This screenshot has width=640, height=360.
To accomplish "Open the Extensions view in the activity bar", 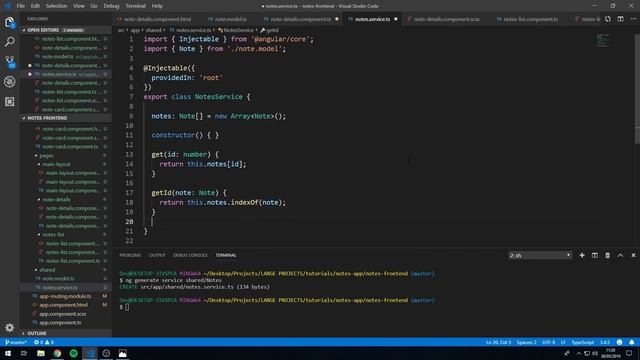I will [9, 102].
